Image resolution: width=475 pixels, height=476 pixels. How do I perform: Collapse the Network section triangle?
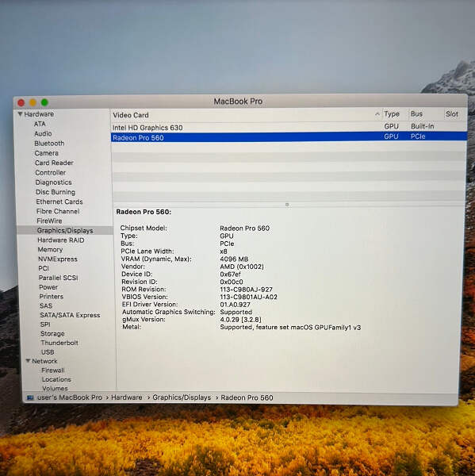[x=28, y=361]
